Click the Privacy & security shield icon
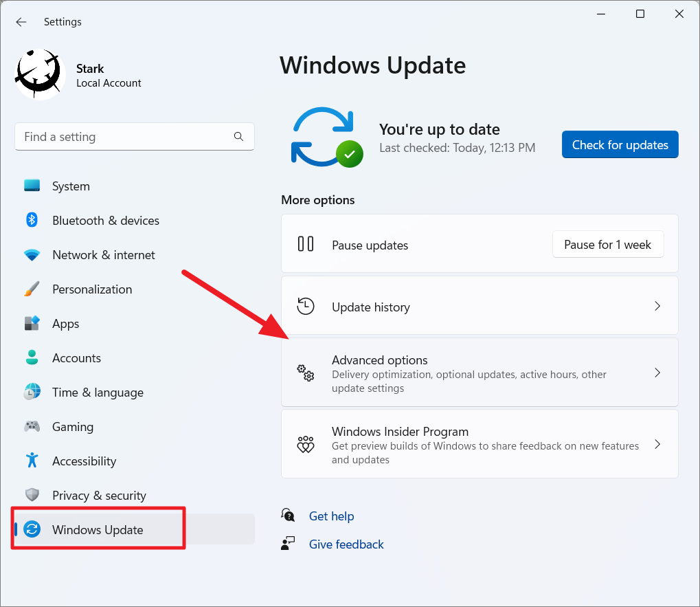This screenshot has height=607, width=700. click(32, 494)
